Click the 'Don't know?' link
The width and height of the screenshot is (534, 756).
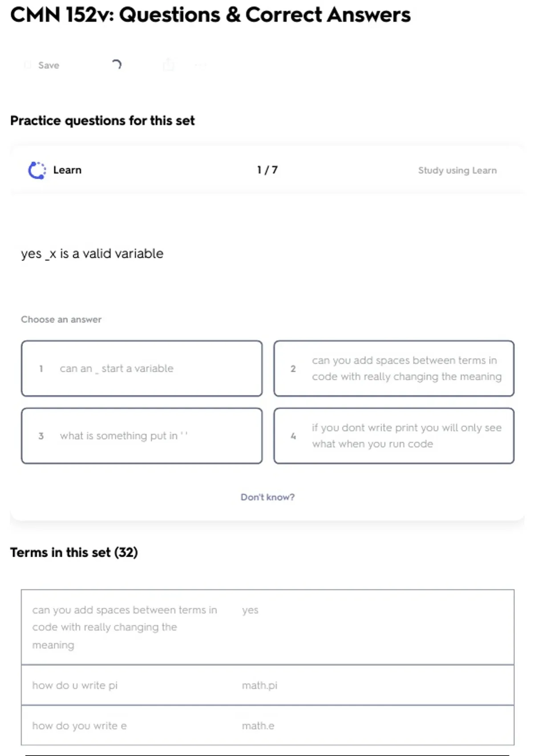point(267,497)
